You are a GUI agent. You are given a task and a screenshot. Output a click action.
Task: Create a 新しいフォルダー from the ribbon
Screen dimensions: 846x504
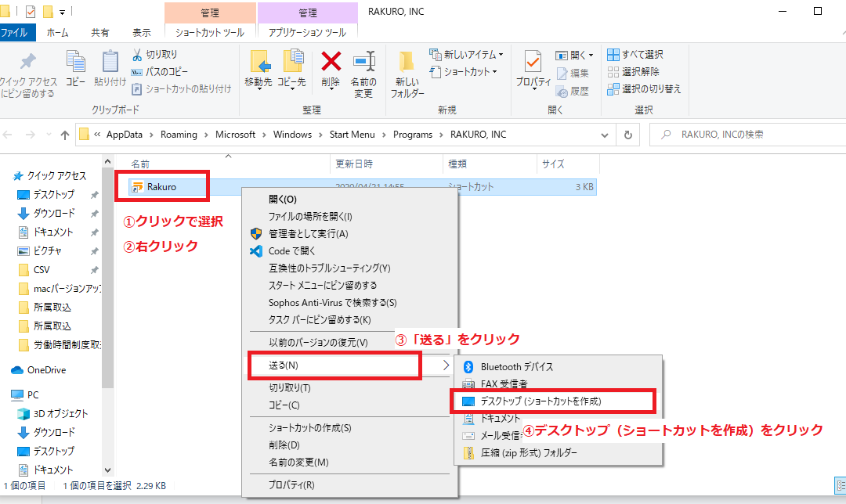pos(407,74)
